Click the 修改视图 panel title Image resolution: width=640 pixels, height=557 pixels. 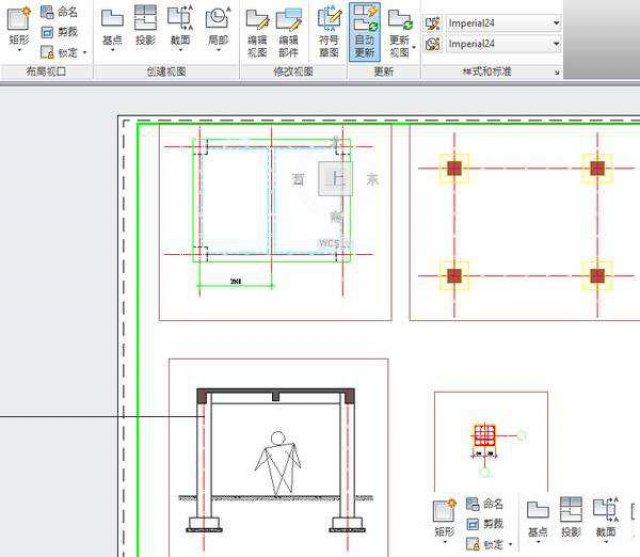click(293, 73)
